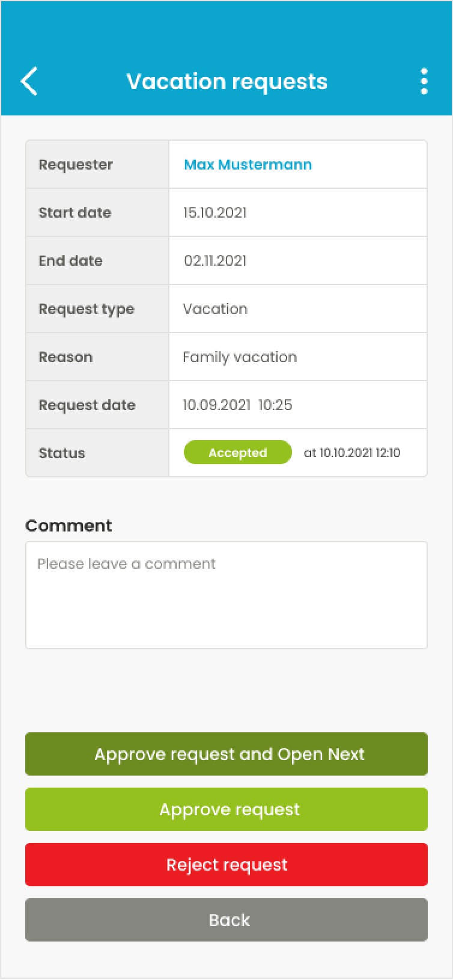Click the 'Requester' row label
The image size is (453, 980).
(76, 165)
